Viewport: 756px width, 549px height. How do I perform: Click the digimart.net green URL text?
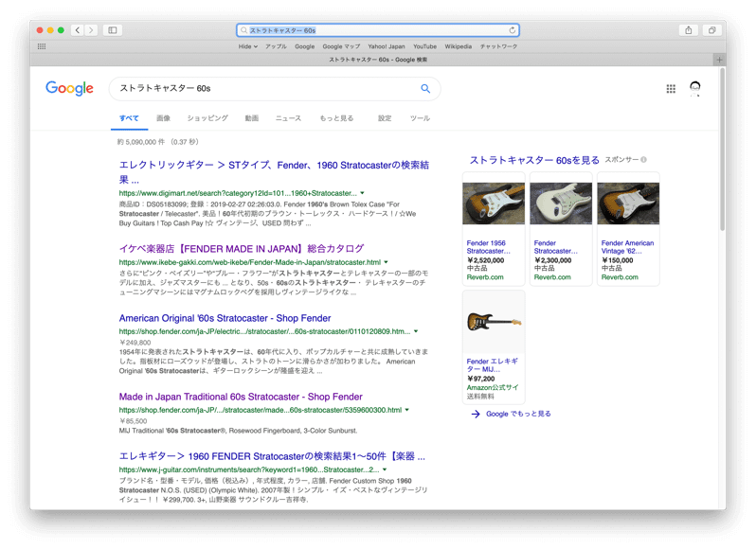click(x=238, y=193)
